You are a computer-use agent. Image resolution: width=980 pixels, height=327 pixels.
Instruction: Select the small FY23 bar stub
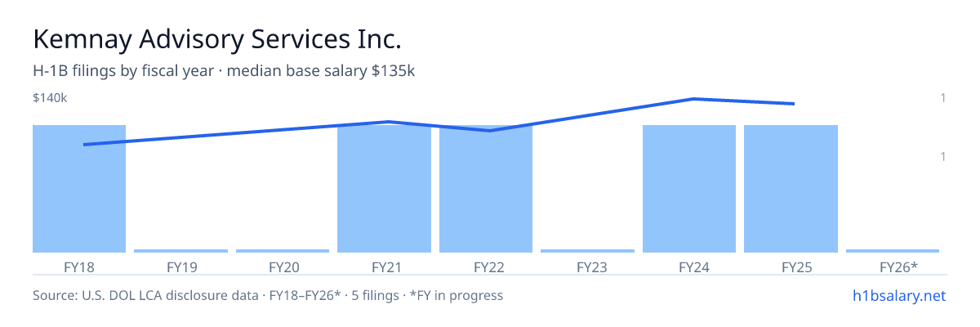[588, 251]
